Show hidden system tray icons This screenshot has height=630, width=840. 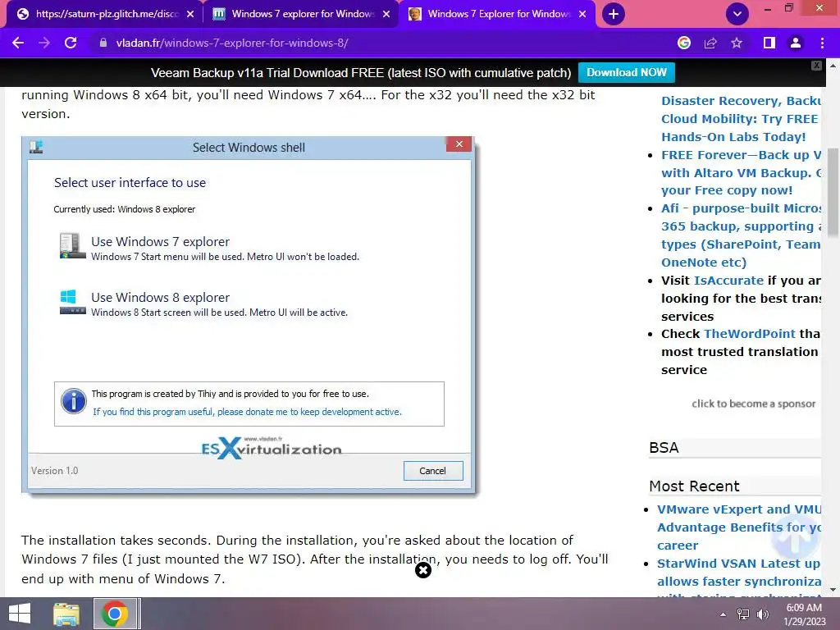[x=723, y=614]
